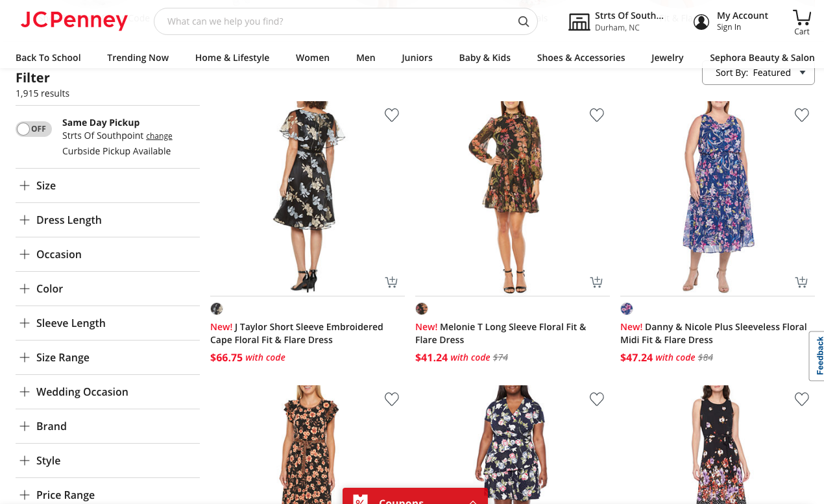Open the Jewelry menu
This screenshot has height=504, width=824.
click(x=668, y=58)
